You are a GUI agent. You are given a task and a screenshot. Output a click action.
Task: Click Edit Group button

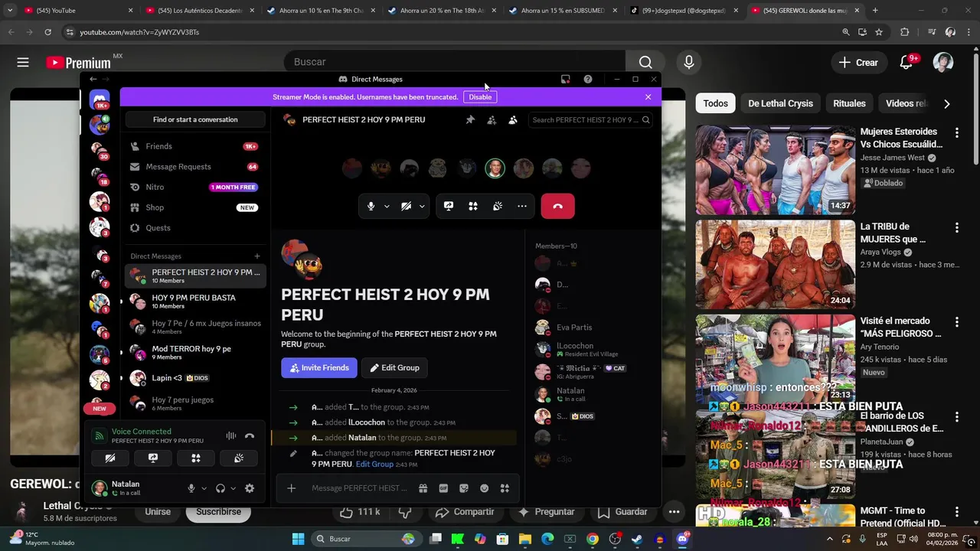[395, 368]
